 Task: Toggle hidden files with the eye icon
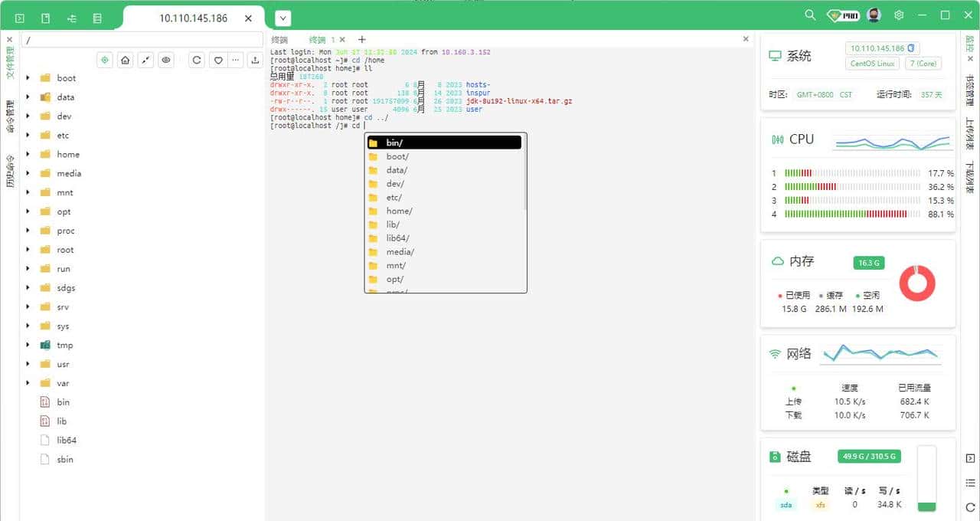pos(165,60)
